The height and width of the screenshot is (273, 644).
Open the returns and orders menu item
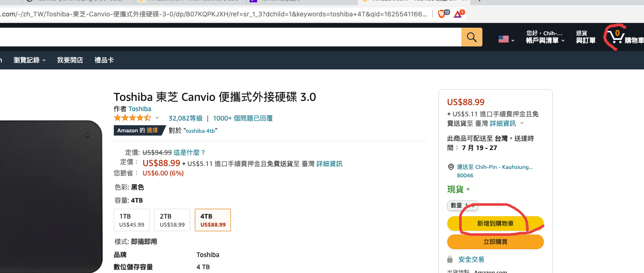(585, 37)
